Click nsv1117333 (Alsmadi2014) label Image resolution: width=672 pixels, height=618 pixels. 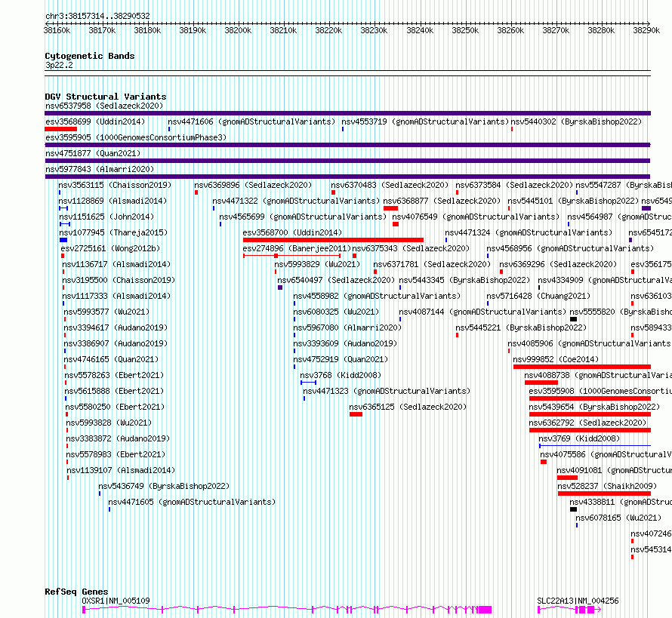point(116,296)
